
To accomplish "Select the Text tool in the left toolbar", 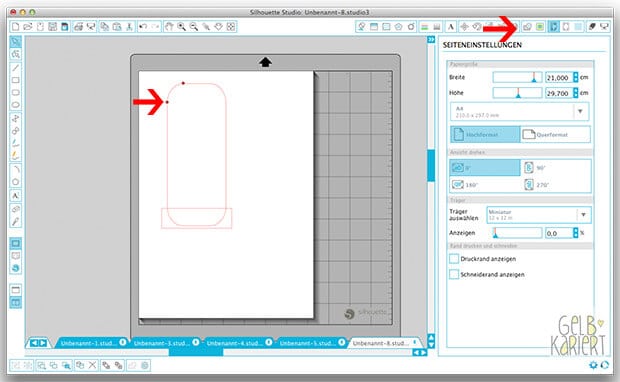I will point(15,196).
